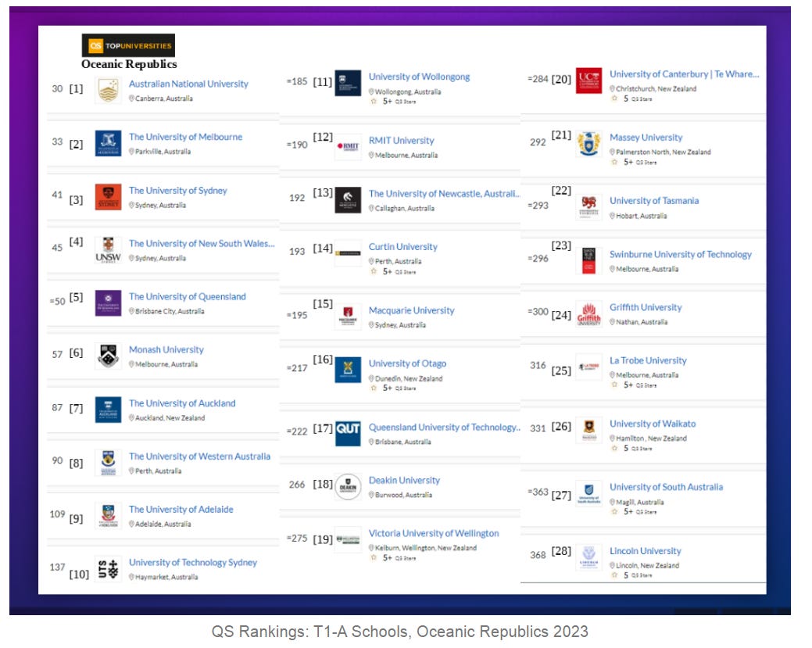Click the Australian National University crest logo
Viewport: 812px width, 648px height.
109,91
